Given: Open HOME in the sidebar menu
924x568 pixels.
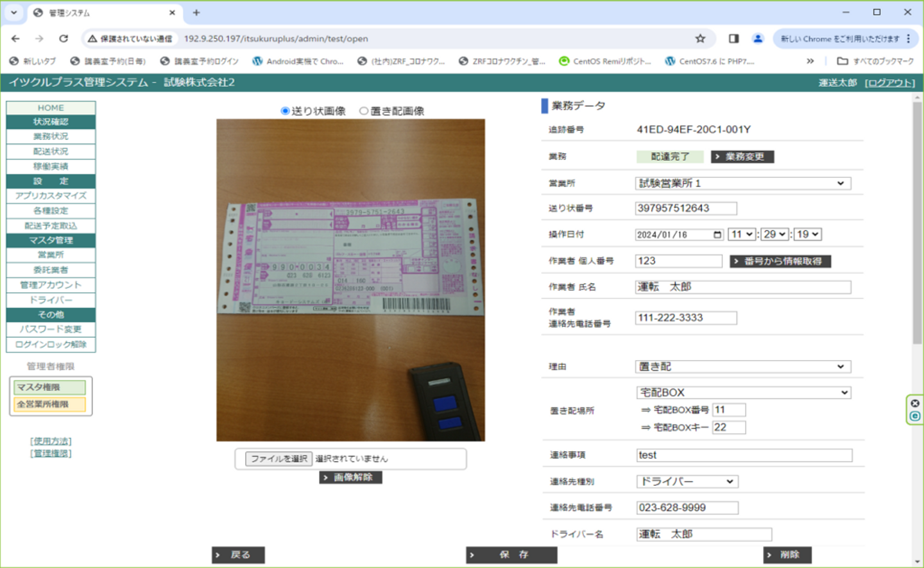Looking at the screenshot, I should (x=51, y=108).
